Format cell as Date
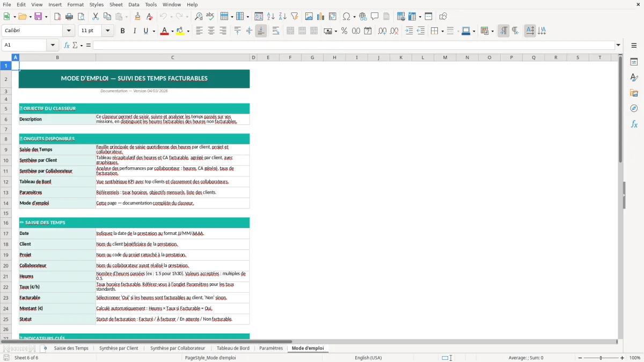 368,31
